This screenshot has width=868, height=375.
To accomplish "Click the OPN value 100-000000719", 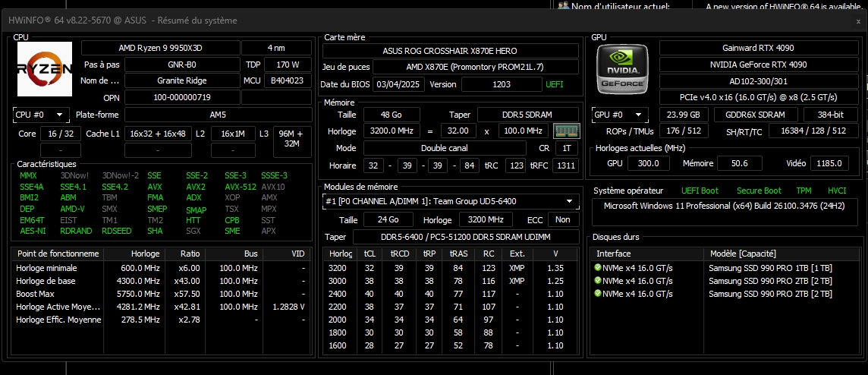I will coord(182,97).
